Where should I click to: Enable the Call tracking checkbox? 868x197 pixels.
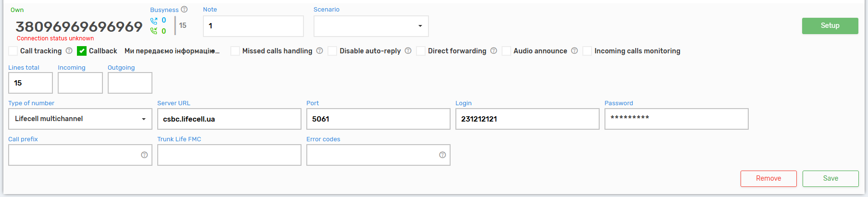[x=13, y=51]
